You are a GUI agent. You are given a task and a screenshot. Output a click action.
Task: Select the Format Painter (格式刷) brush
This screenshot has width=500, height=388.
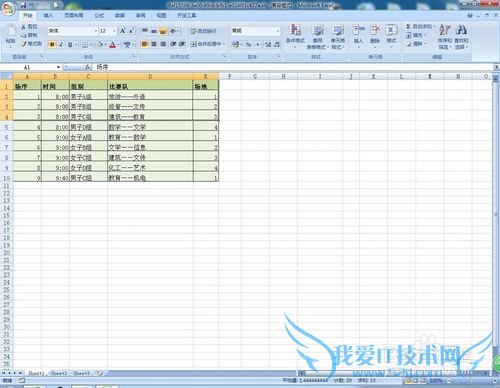pyautogui.click(x=31, y=43)
